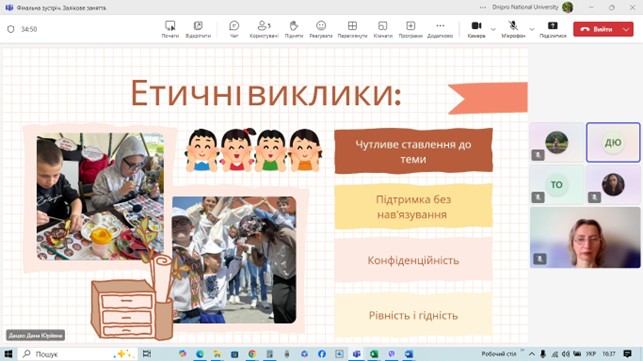Click the Чутливе ставлення до теми box
Viewport: 643px width, 361px height.
click(x=413, y=151)
